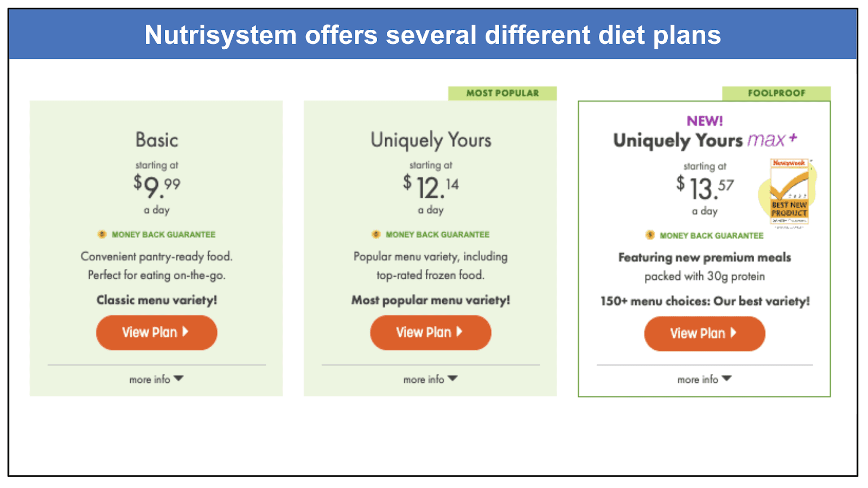Click View Plan for the Basic plan
Screen dimensions: 868x488
[x=156, y=332]
